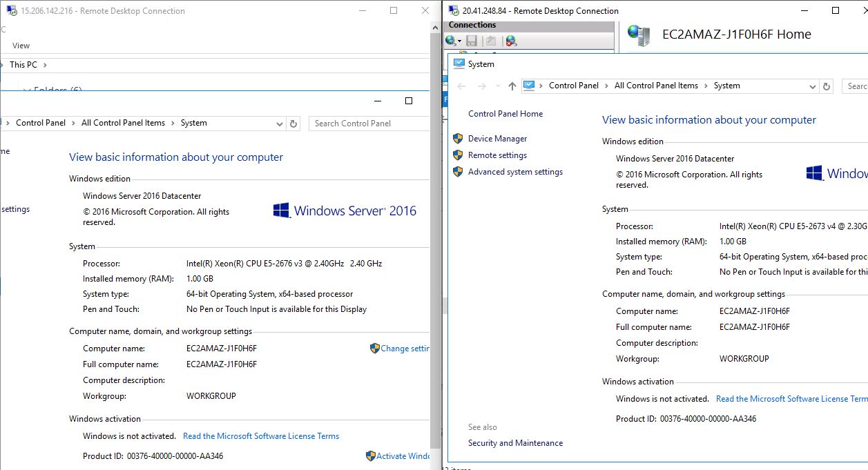This screenshot has height=470, width=868.
Task: Open the View menu in File Explorer
Action: (21, 46)
